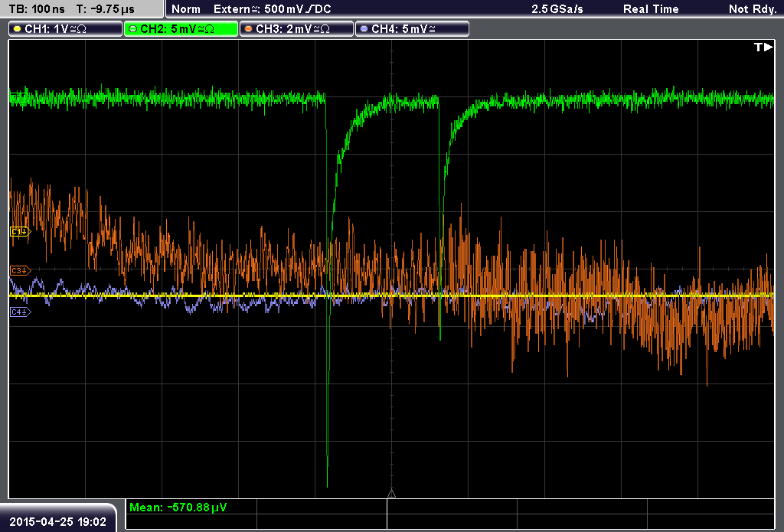Click the Extern 500 mV DC trigger setting
The width and height of the screenshot is (784, 532).
272,9
